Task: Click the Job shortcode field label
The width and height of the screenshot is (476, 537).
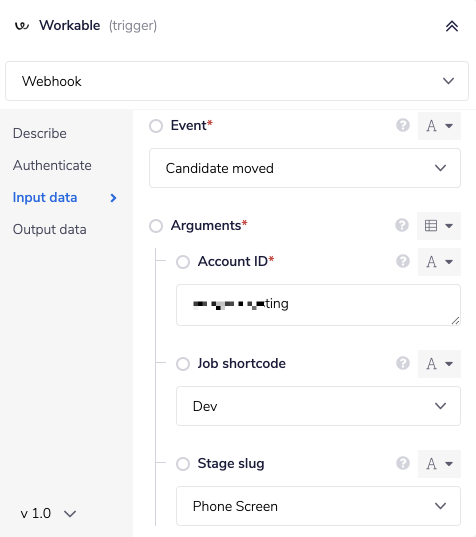Action: [x=241, y=363]
